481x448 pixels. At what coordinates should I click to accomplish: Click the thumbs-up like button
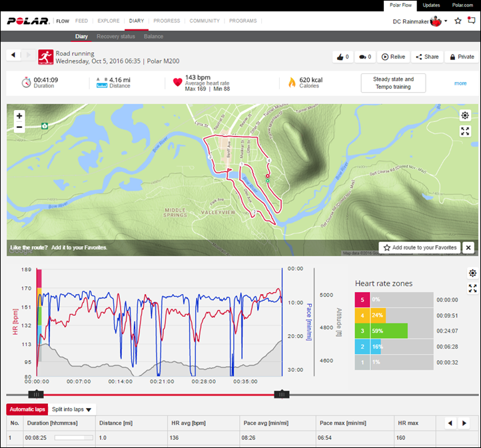(342, 57)
